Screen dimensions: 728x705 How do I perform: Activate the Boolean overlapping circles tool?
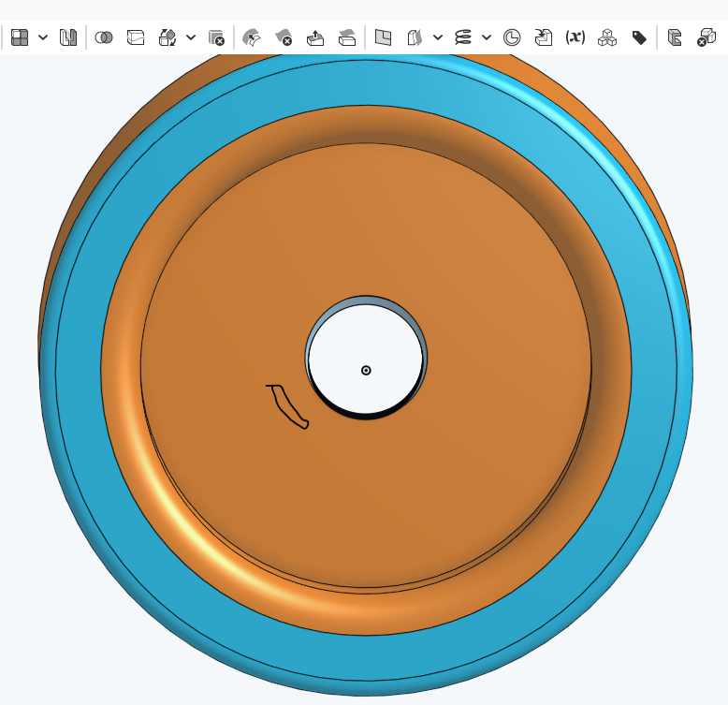104,37
